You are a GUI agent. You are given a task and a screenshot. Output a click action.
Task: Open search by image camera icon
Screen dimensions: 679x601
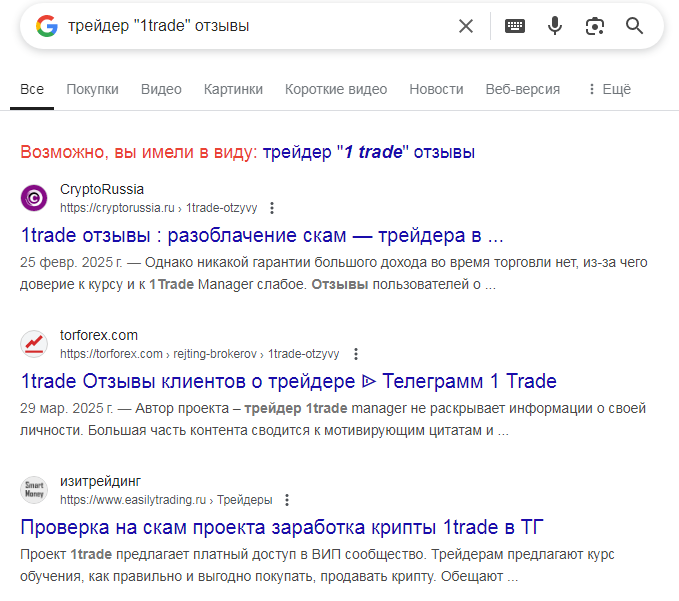(595, 26)
